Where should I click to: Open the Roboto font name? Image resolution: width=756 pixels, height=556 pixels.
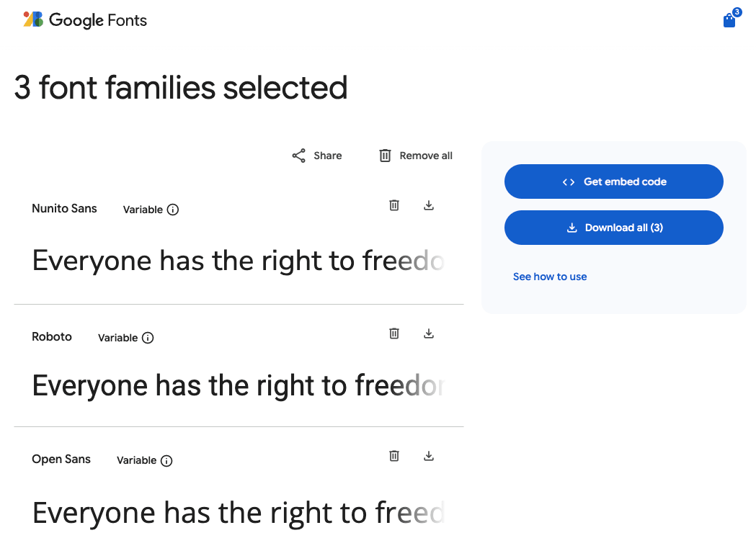pyautogui.click(x=52, y=337)
